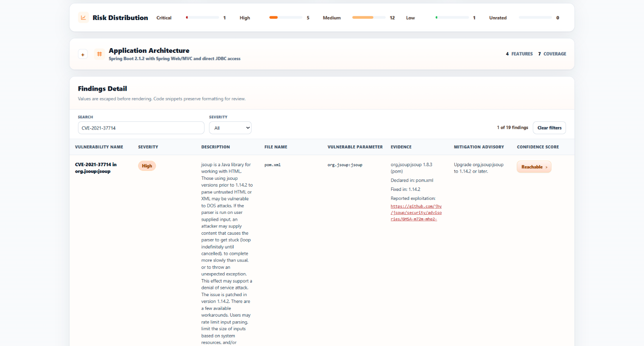Image resolution: width=644 pixels, height=346 pixels.
Task: Click the '4 FEATURES' count
Action: pyautogui.click(x=519, y=54)
